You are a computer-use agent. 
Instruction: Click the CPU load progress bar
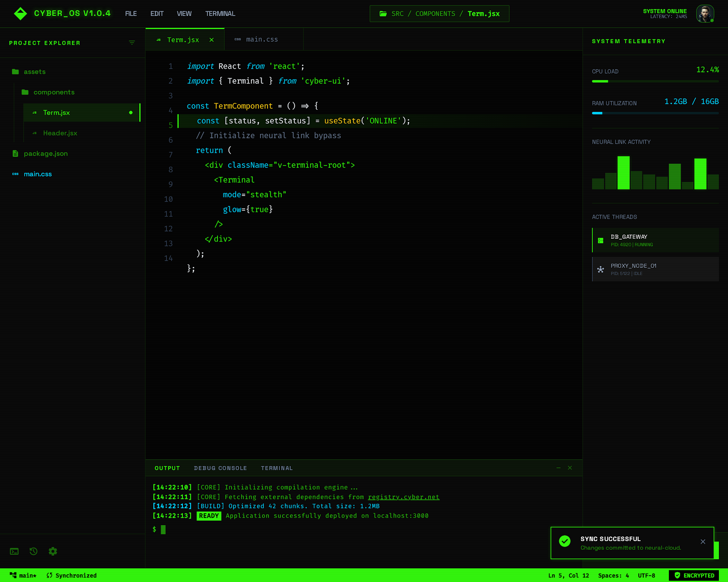pos(655,81)
